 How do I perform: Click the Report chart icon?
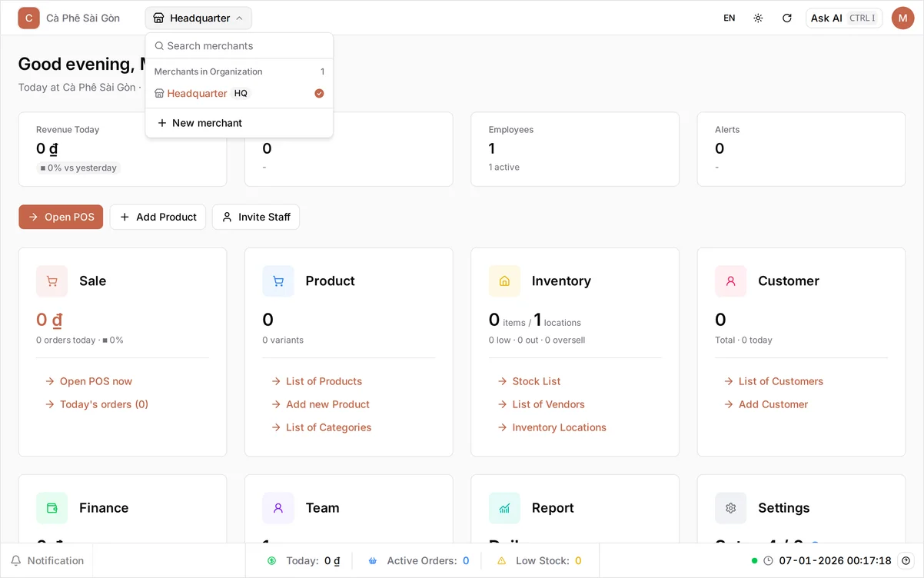(x=504, y=508)
